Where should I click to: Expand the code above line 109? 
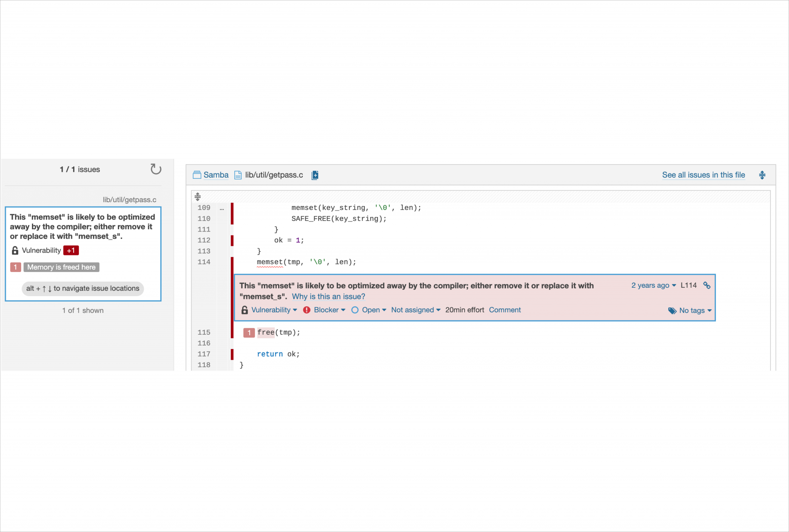[198, 197]
